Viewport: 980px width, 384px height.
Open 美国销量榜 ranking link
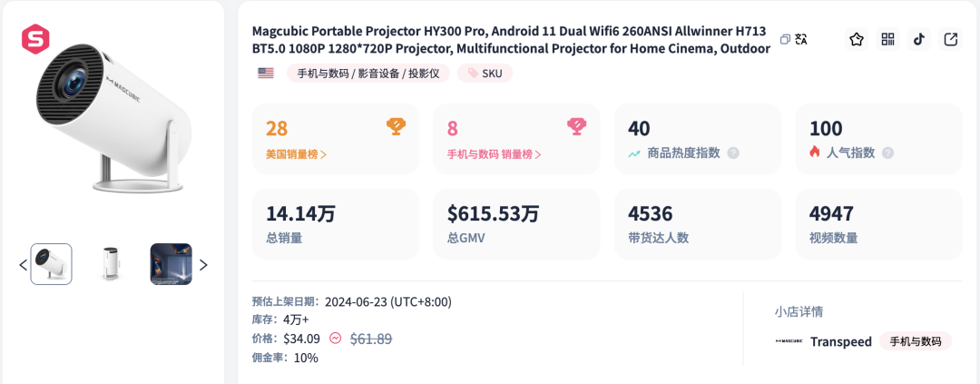(x=296, y=153)
